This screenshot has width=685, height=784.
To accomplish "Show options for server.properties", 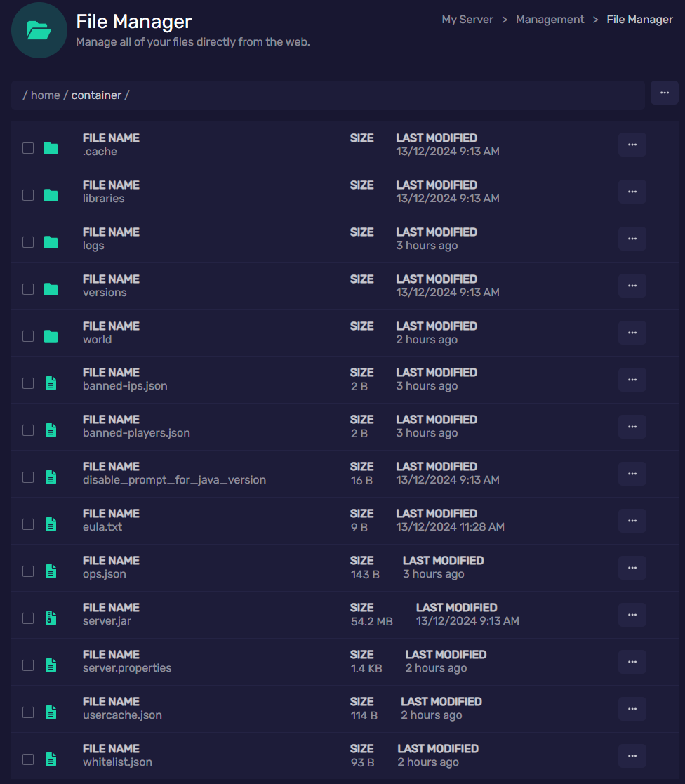I will (632, 661).
